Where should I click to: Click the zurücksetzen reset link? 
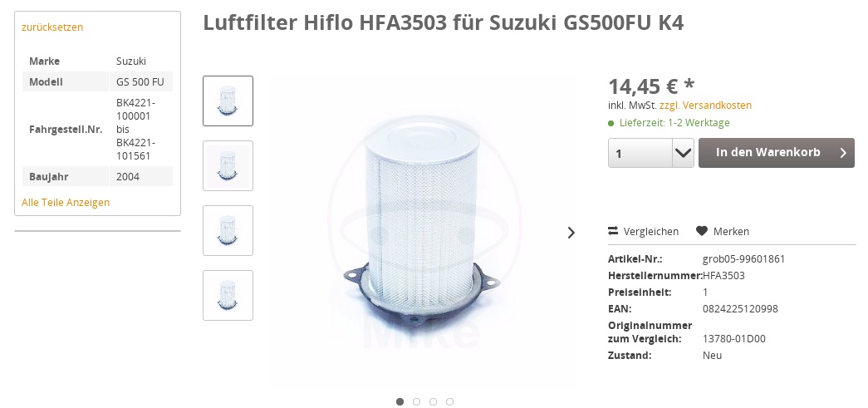(x=52, y=27)
